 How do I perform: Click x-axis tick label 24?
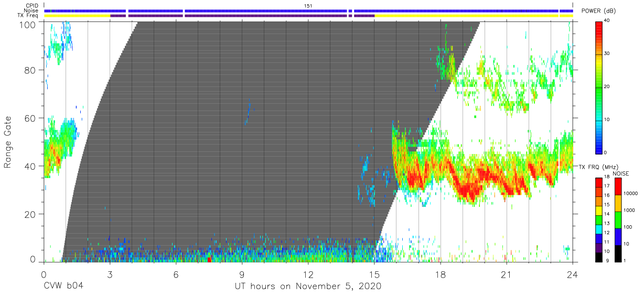click(x=573, y=274)
